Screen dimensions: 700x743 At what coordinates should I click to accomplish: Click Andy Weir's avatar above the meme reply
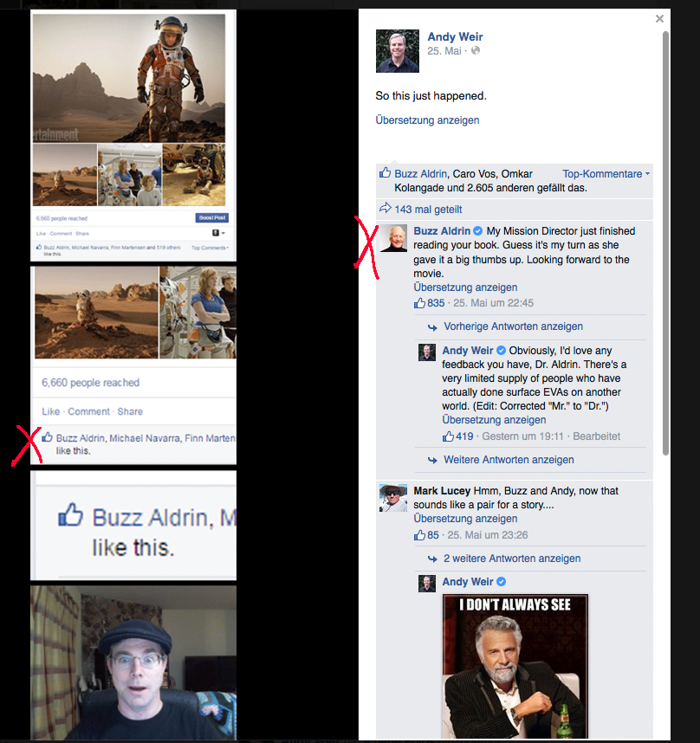426,584
